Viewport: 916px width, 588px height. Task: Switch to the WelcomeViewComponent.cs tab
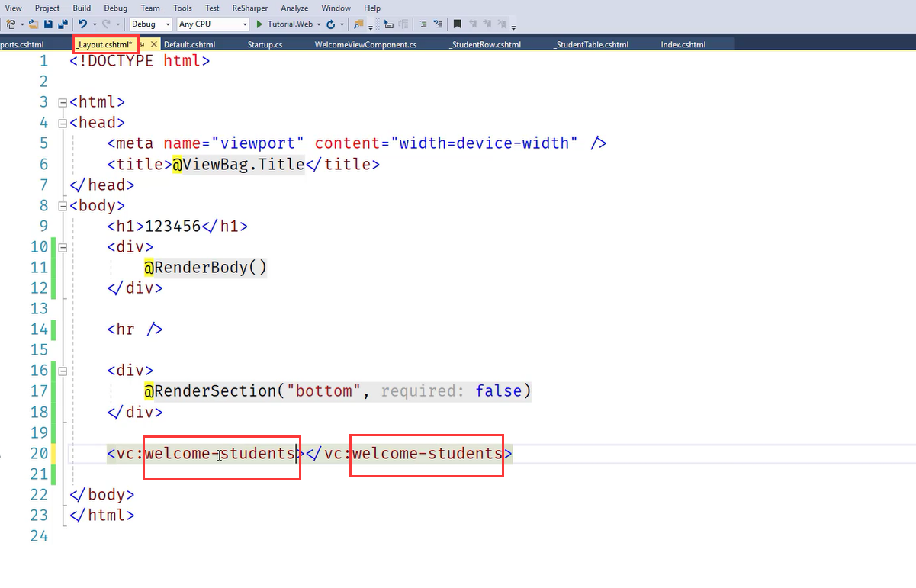coord(365,44)
